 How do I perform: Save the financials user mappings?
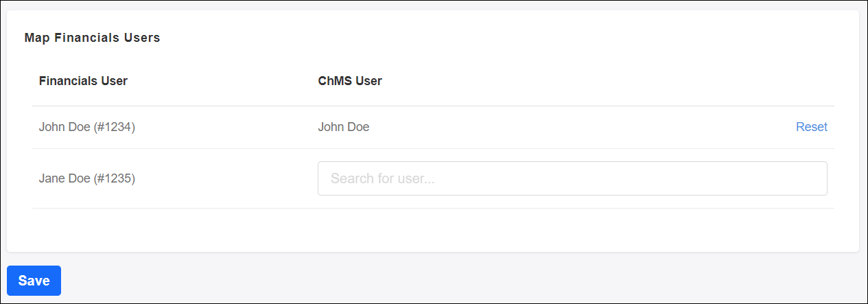(34, 281)
